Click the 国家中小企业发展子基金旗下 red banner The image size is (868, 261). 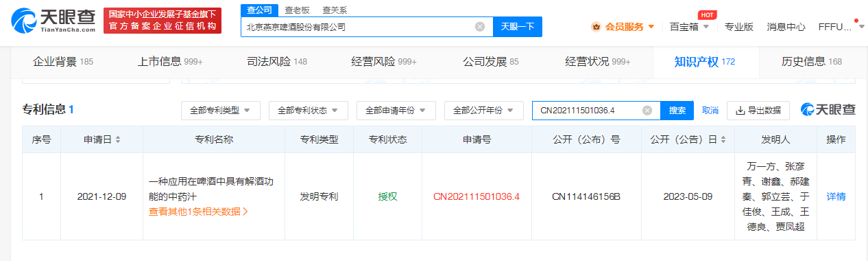point(162,21)
